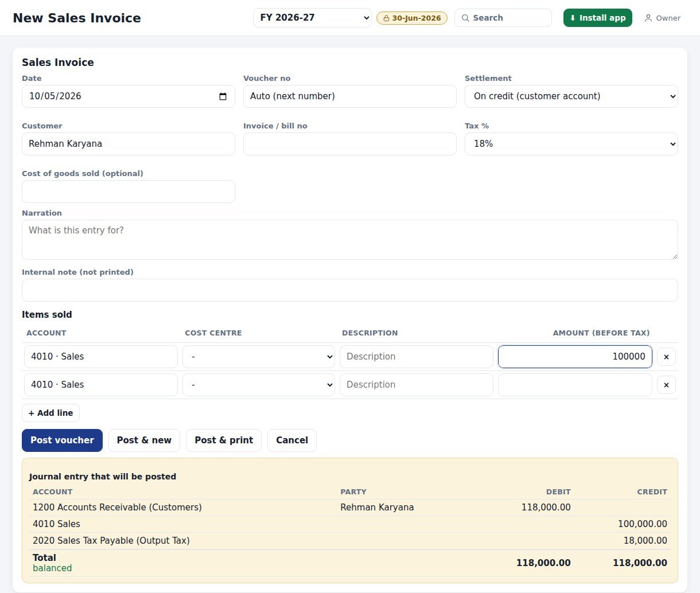Click 2020 Sales Tax Payable (Output Tax)
This screenshot has width=700, height=593.
[x=111, y=541]
